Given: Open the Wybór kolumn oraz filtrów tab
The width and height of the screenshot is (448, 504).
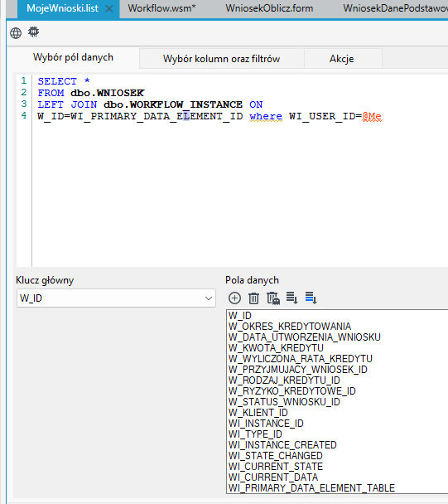Looking at the screenshot, I should 222,59.
